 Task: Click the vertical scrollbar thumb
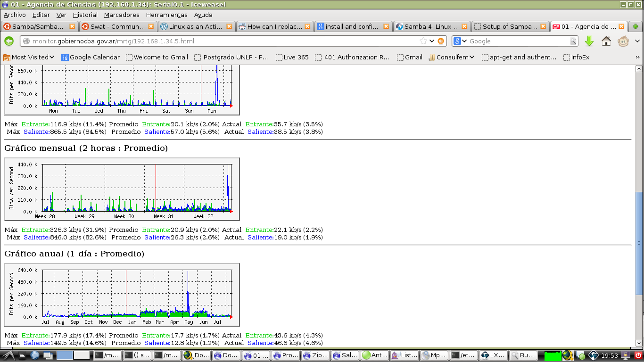(639, 244)
